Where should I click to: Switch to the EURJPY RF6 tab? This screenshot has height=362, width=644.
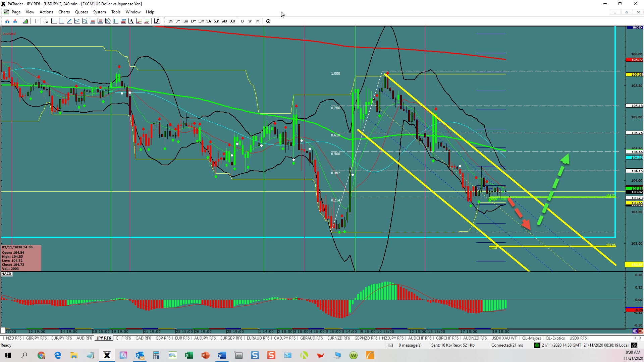(61, 338)
